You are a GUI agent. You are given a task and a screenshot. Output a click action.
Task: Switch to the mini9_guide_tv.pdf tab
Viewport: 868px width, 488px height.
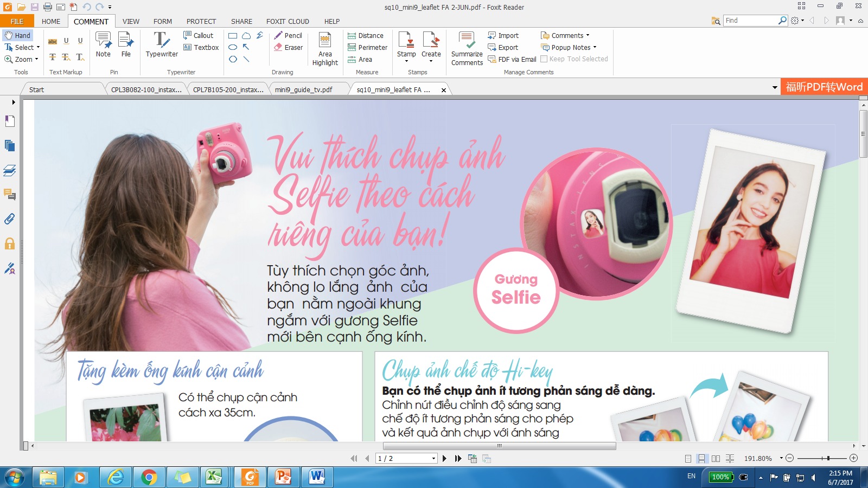(304, 90)
